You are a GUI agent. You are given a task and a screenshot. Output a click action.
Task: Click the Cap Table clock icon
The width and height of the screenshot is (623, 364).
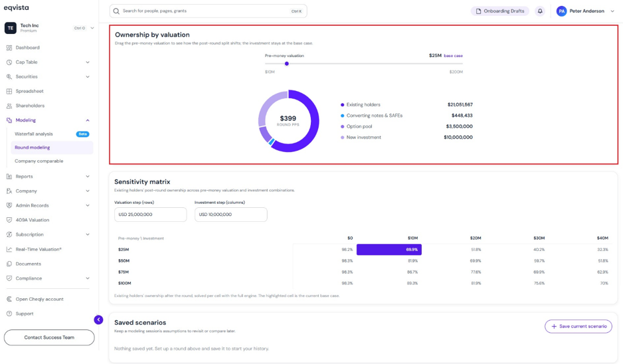pos(9,62)
